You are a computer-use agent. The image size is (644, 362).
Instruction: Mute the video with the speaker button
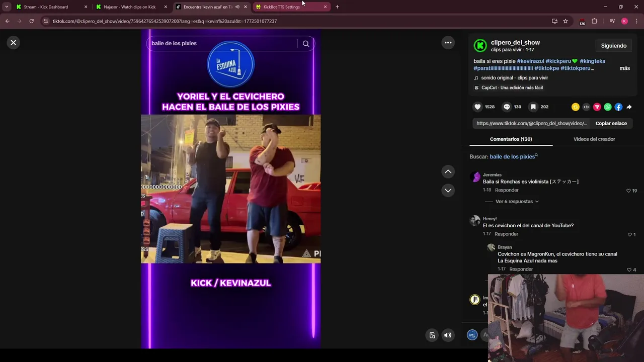pos(448,335)
